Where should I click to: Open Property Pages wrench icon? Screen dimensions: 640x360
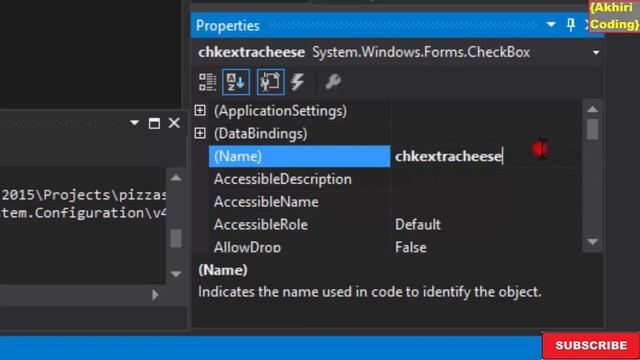(x=333, y=82)
